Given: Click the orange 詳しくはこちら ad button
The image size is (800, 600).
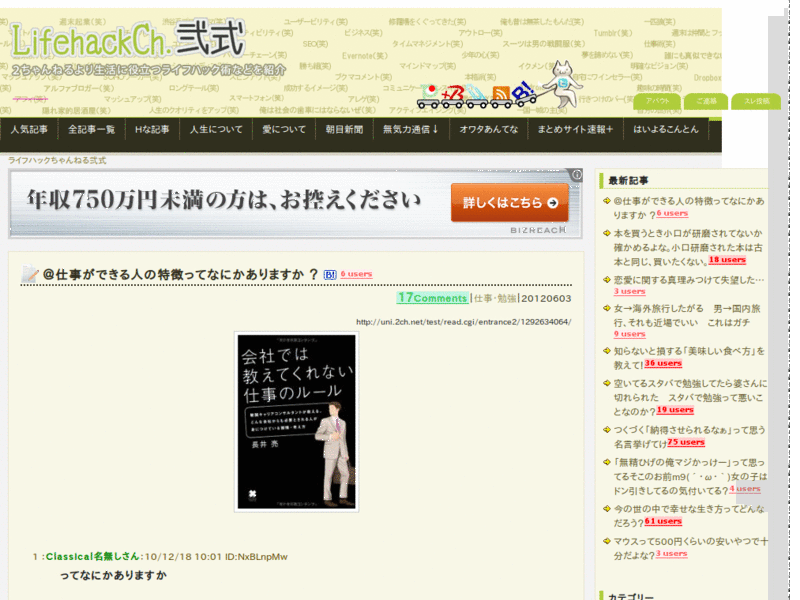Looking at the screenshot, I should pos(510,203).
